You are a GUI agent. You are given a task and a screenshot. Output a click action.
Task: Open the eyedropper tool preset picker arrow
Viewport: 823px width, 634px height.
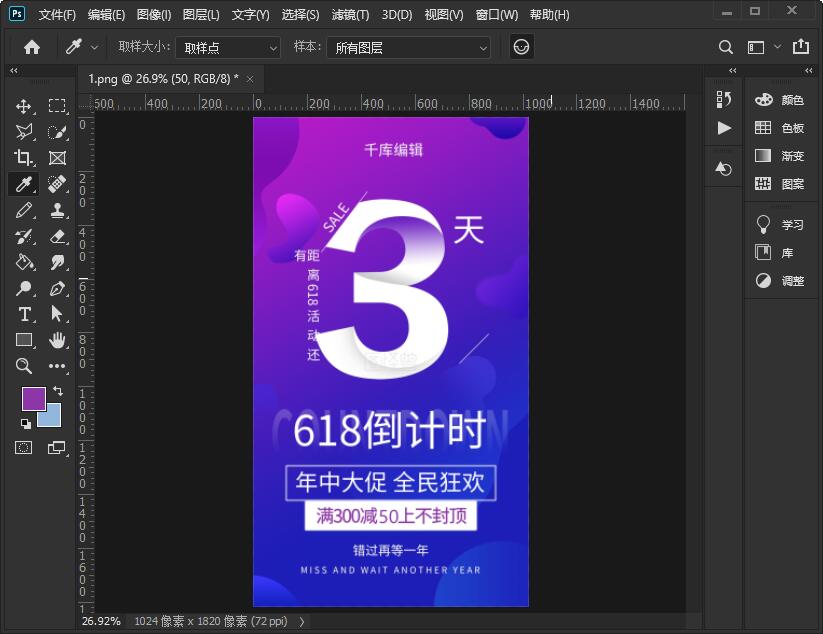pos(94,47)
